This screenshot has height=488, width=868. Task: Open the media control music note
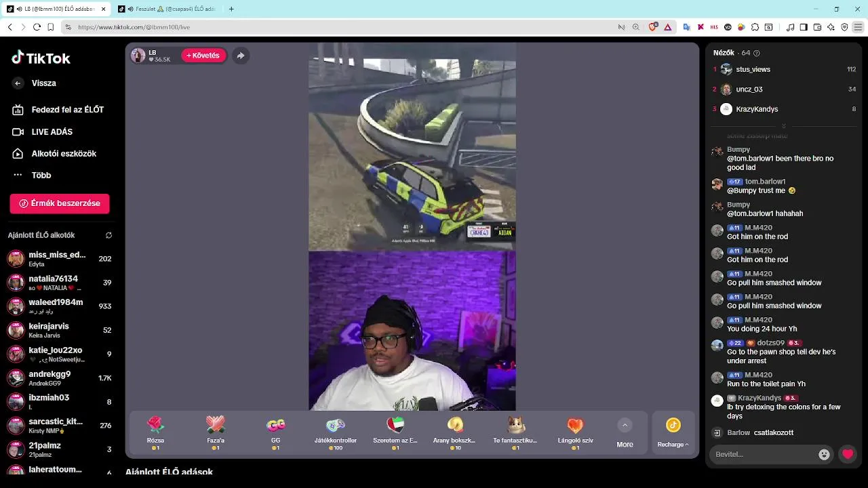click(790, 27)
